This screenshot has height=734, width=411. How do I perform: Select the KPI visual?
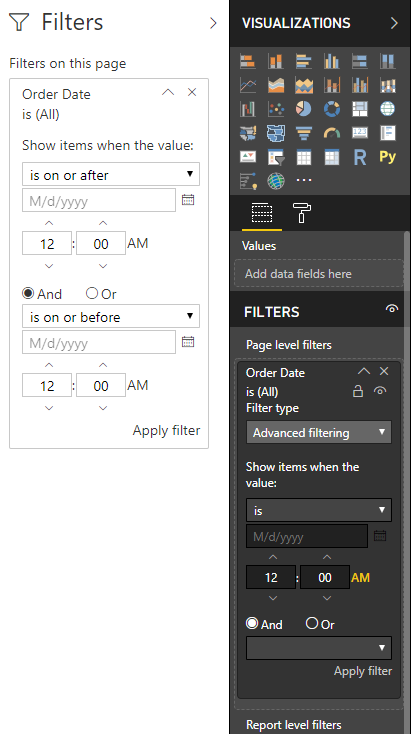point(248,157)
